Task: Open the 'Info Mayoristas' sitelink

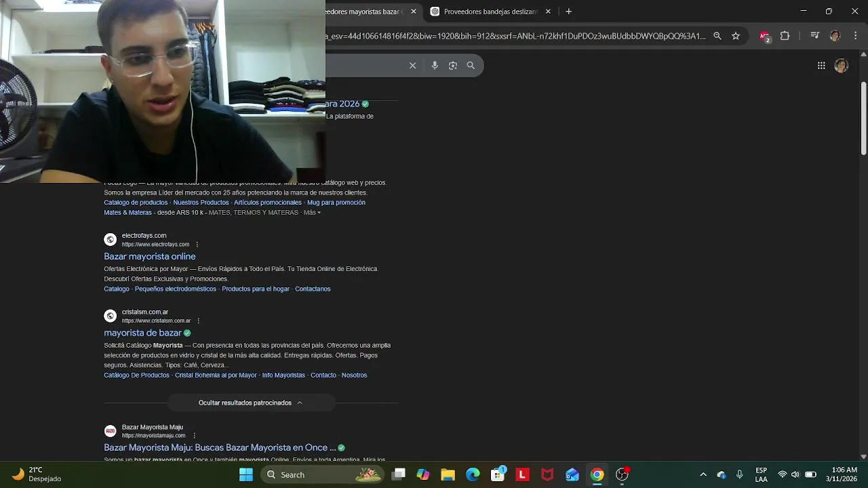Action: pyautogui.click(x=283, y=375)
